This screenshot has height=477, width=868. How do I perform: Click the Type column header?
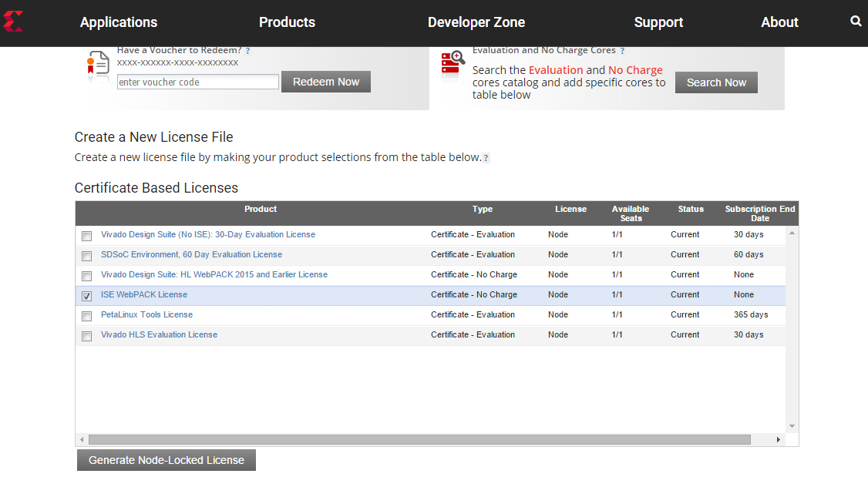coord(482,209)
